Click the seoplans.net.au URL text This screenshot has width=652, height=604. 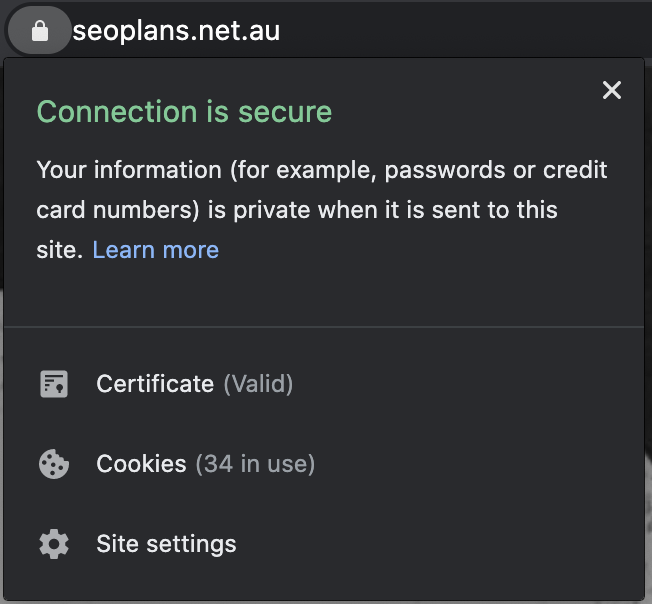(x=176, y=31)
